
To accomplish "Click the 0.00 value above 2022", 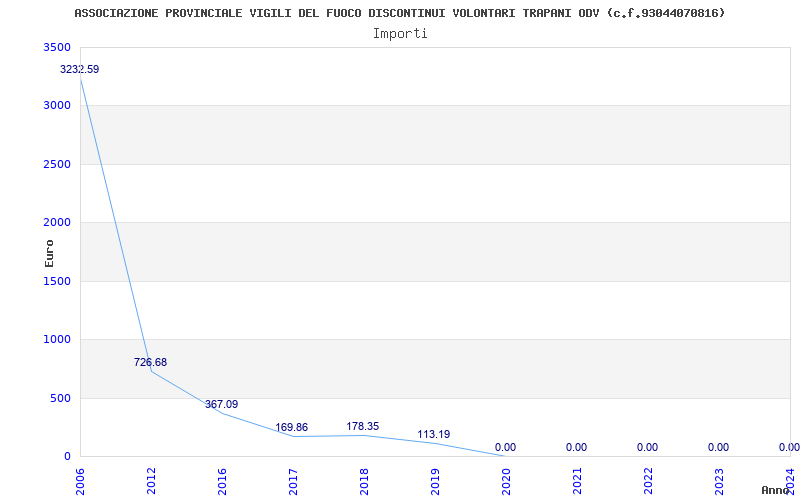I will pos(647,447).
